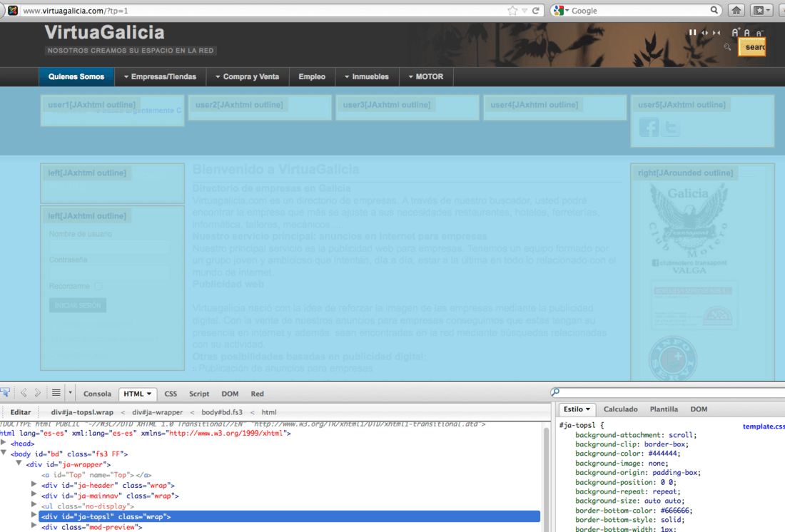Pause layout toggle icon in site header
785x532 pixels.
click(x=692, y=33)
